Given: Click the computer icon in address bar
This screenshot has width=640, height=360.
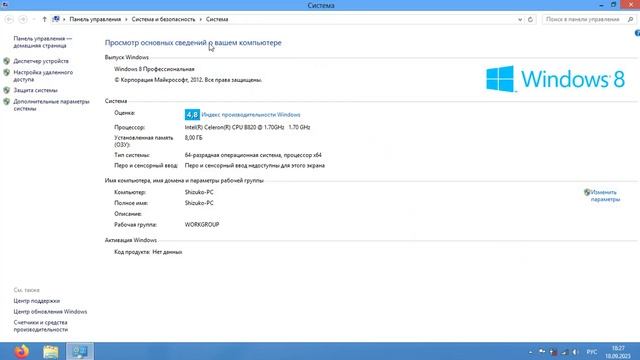Looking at the screenshot, I should coord(56,19).
